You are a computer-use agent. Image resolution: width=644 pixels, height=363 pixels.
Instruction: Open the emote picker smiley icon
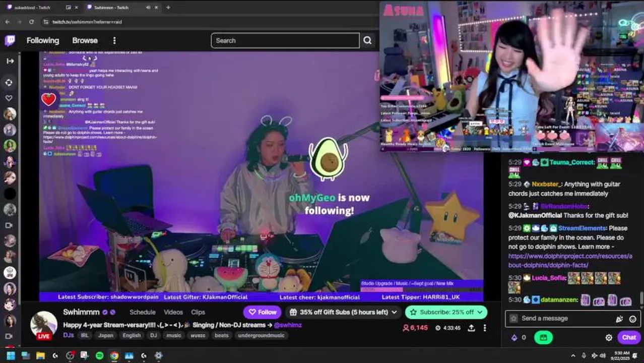(632, 319)
